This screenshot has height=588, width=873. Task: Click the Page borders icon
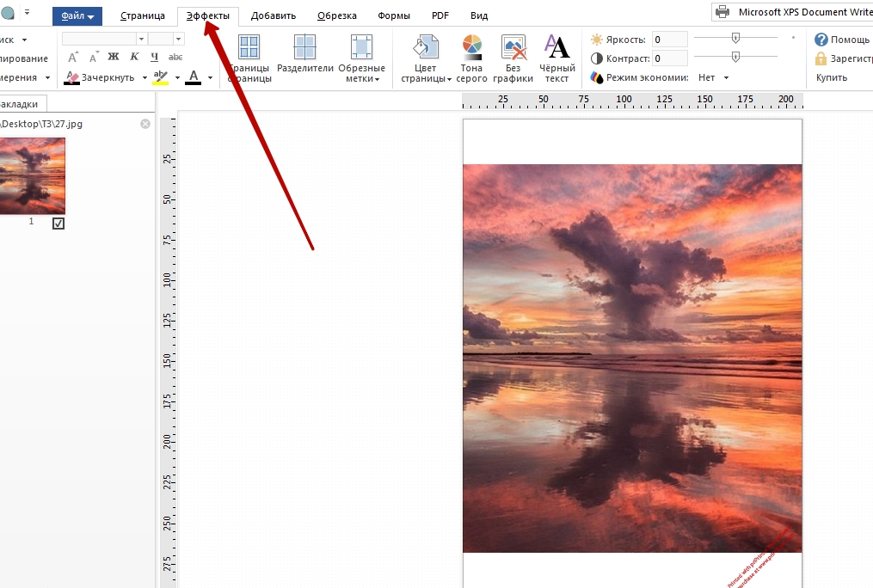coord(249,48)
